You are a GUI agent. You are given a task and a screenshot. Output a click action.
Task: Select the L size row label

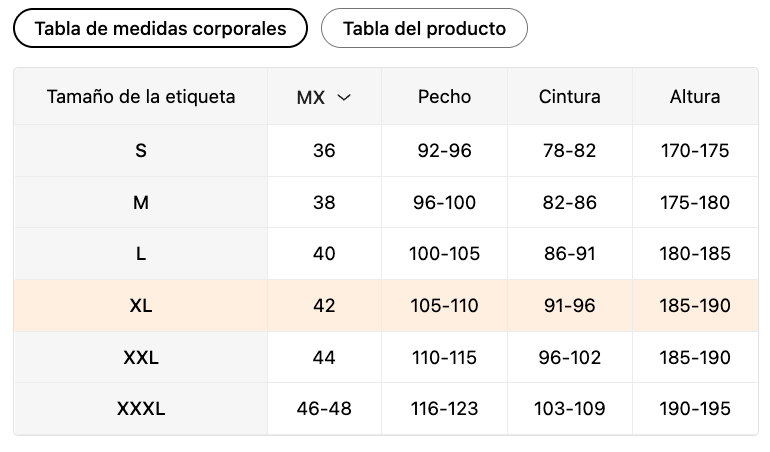click(141, 254)
